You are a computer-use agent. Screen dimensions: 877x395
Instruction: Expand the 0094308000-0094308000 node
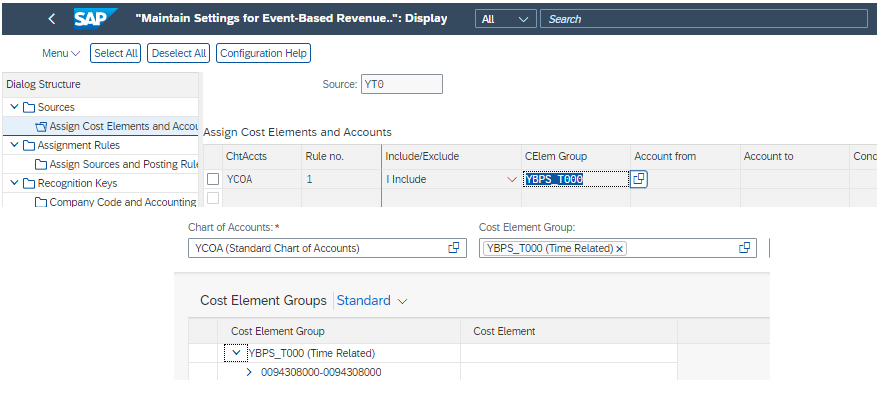(x=249, y=372)
